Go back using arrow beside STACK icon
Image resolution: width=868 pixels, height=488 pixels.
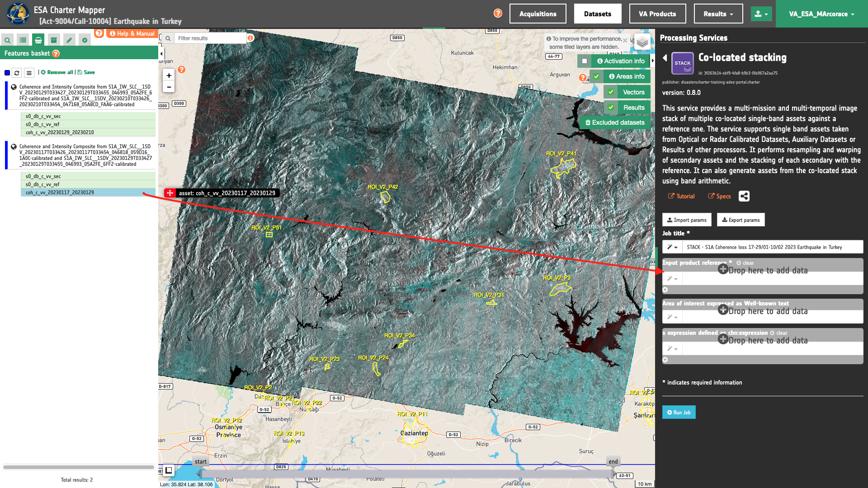pos(665,58)
